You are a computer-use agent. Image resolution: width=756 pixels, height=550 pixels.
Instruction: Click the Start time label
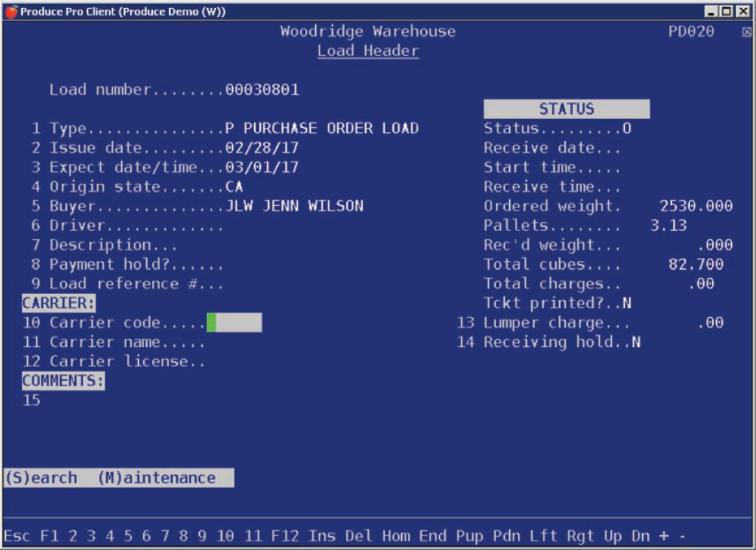coord(552,168)
